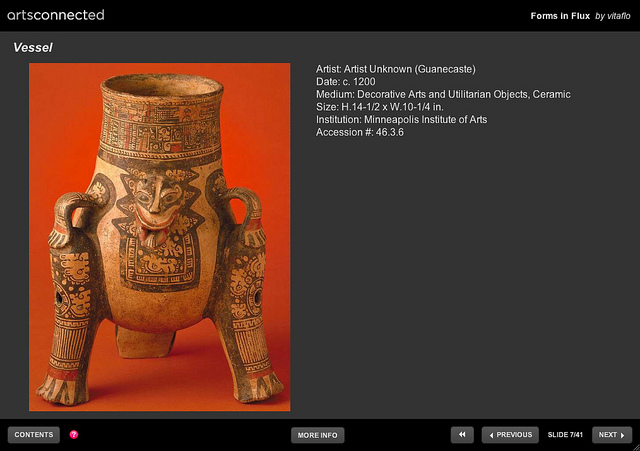Click the left arrow on Previous button
Image resolution: width=640 pixels, height=451 pixels.
coord(491,435)
